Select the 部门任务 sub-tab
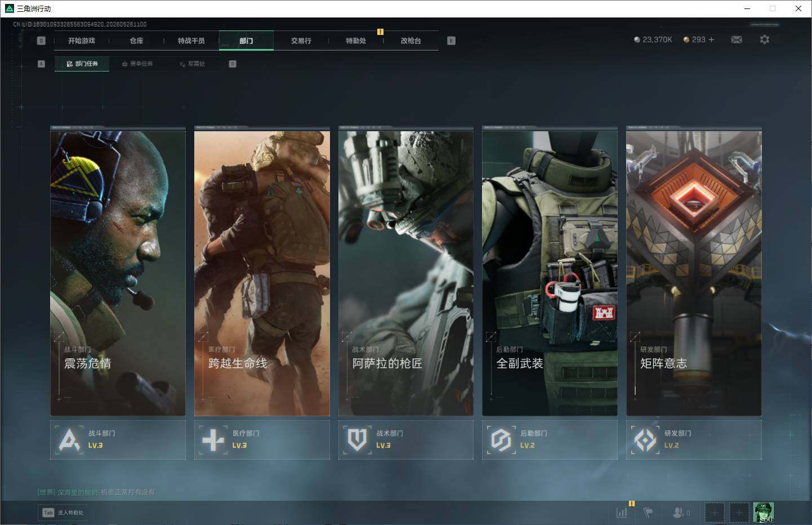Viewport: 812px width, 525px height. (x=82, y=64)
